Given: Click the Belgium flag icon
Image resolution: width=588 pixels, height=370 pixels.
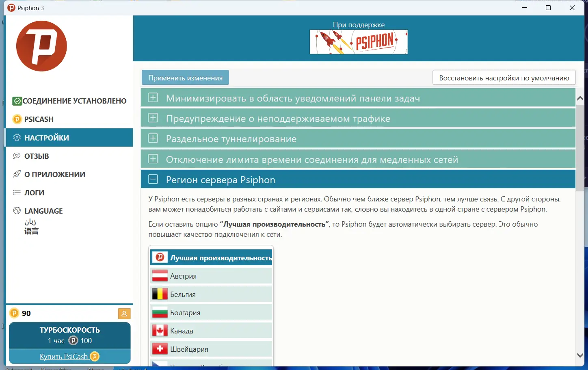Looking at the screenshot, I should click(160, 294).
